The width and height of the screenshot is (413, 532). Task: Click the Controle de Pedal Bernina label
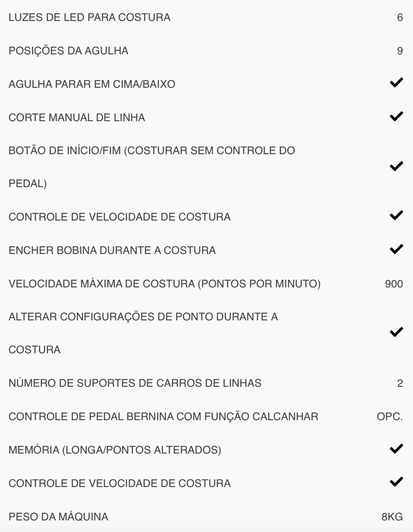[x=163, y=417]
